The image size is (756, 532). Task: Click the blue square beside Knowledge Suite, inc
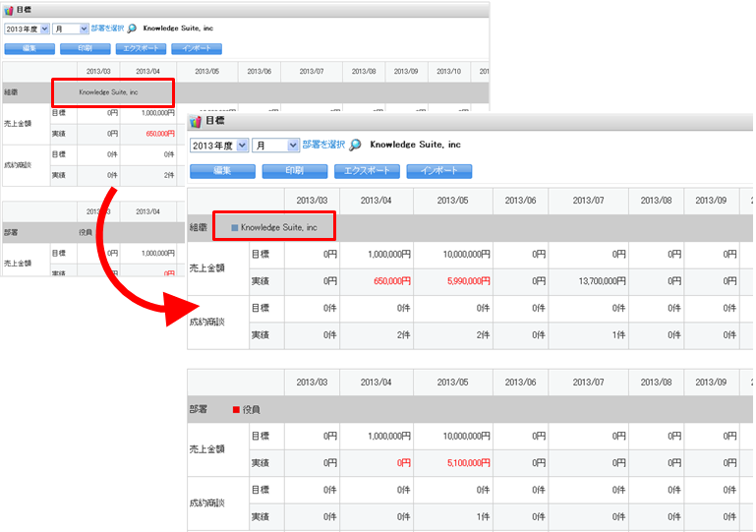click(235, 227)
